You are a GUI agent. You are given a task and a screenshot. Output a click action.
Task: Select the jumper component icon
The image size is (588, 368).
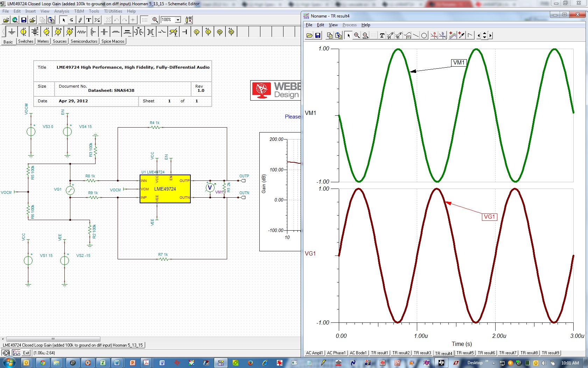(x=185, y=32)
